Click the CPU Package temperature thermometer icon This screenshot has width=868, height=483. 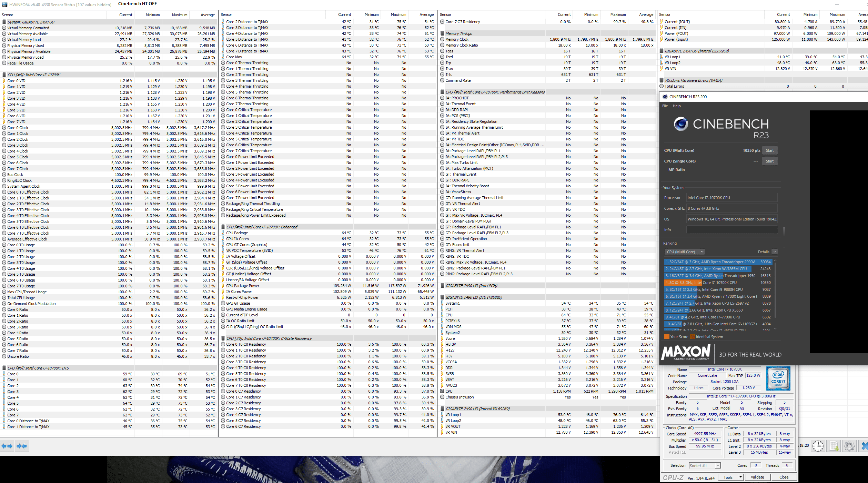223,233
